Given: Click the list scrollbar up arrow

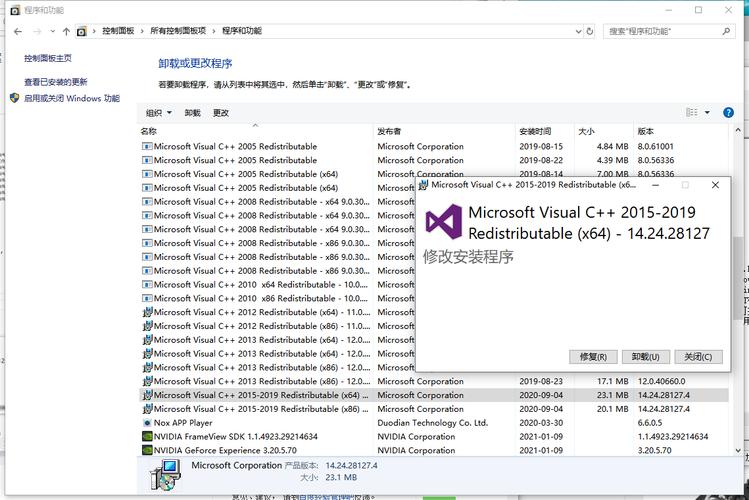Looking at the screenshot, I should 738,130.
